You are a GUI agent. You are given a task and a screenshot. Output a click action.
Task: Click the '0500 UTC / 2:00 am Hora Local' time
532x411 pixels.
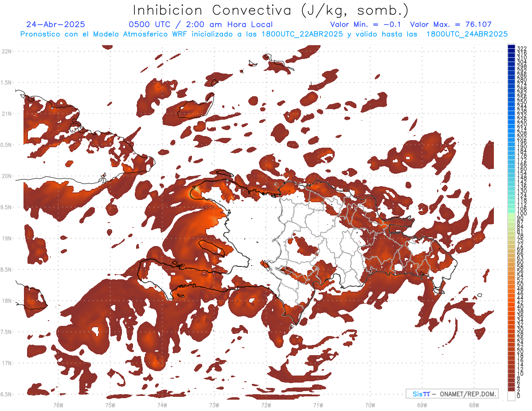click(x=200, y=25)
